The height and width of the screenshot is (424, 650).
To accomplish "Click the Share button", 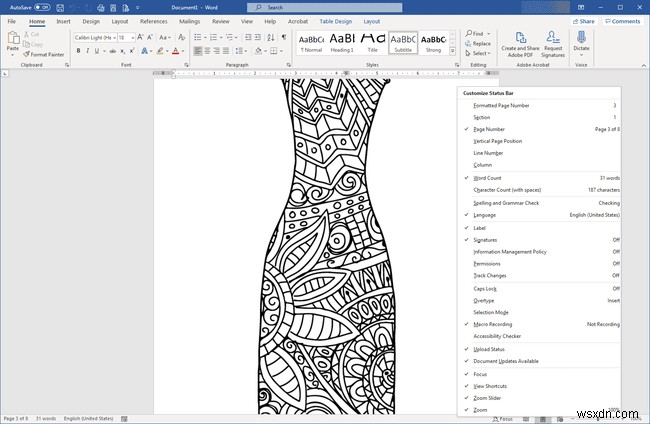I will click(585, 20).
